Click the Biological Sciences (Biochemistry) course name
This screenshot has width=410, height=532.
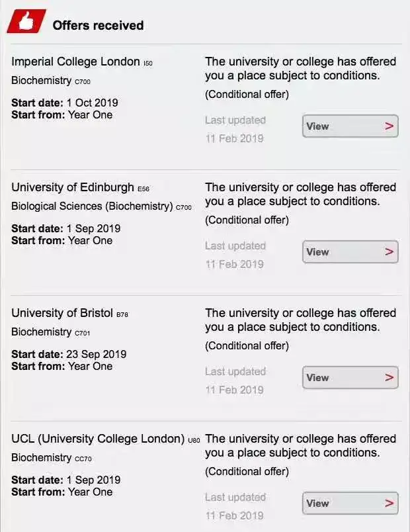[91, 206]
